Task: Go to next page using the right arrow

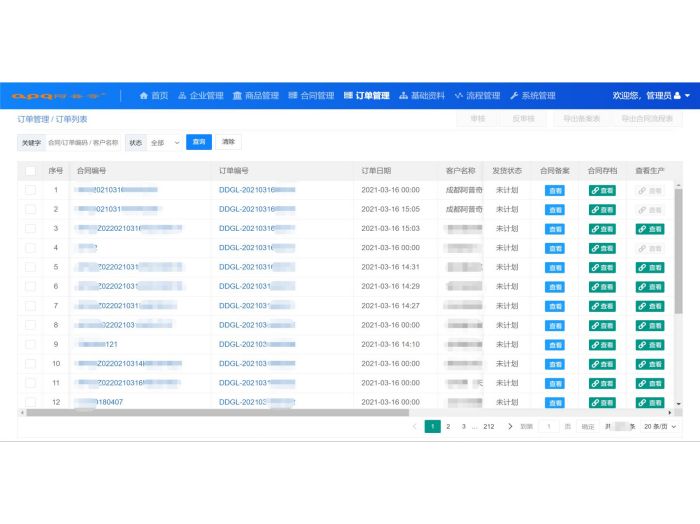Action: pyautogui.click(x=510, y=426)
